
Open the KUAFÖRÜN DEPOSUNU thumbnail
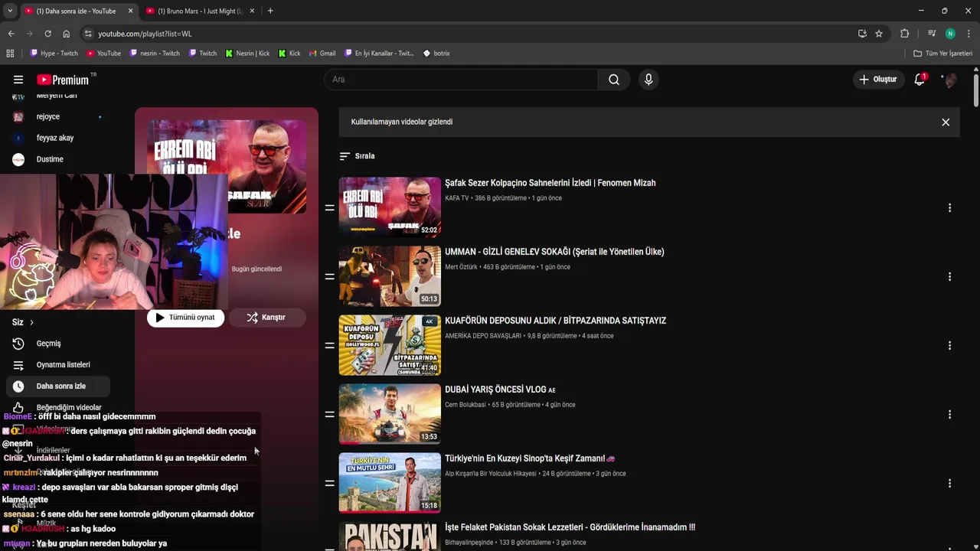(390, 345)
